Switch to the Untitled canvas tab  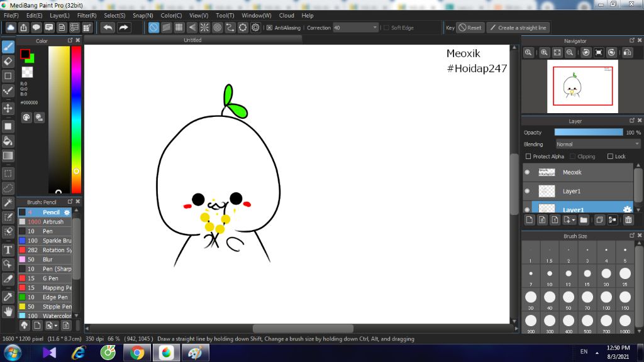(x=192, y=40)
